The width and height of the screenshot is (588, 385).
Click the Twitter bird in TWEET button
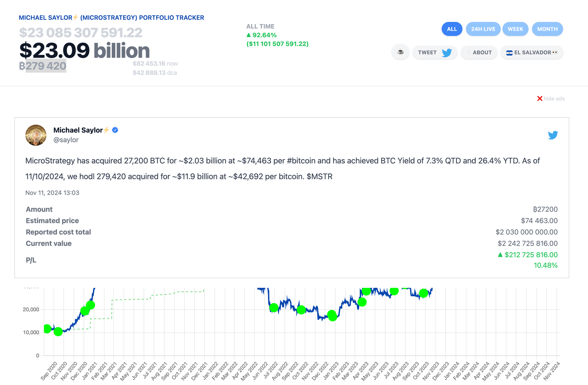click(447, 53)
